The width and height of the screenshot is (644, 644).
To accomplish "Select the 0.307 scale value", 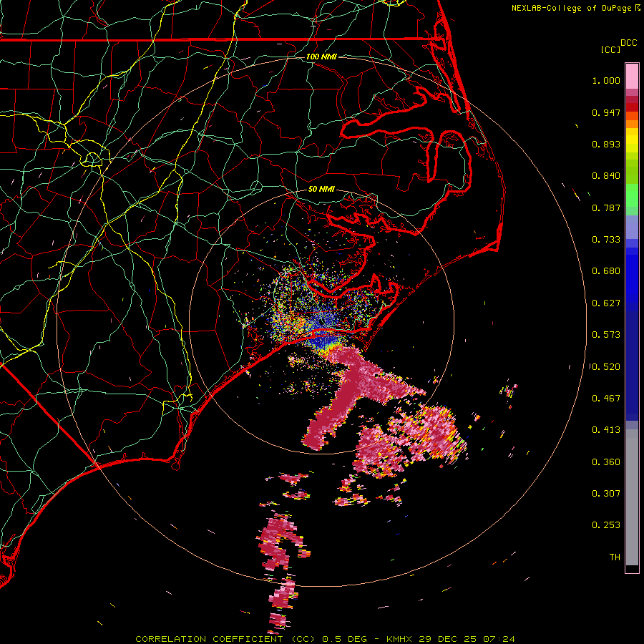I will tap(606, 494).
